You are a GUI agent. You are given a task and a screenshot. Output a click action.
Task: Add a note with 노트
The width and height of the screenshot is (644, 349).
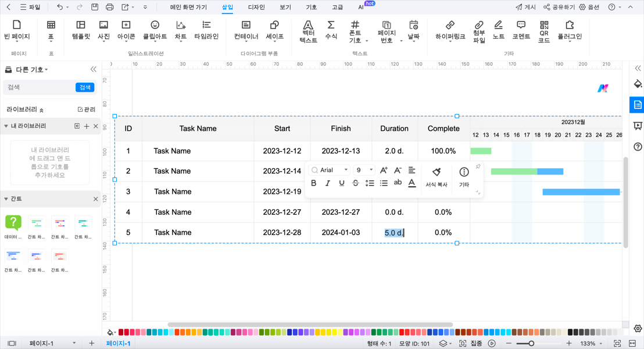coord(498,30)
